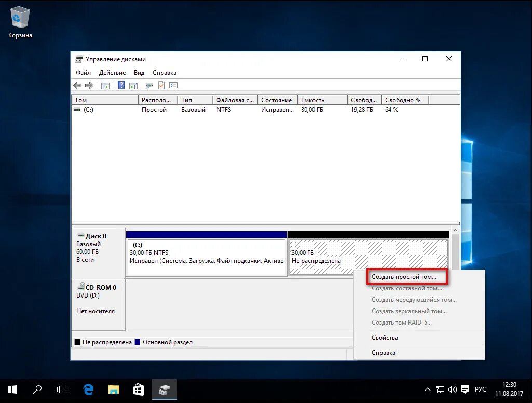Choose Свойства from the context menu
Screen dimensions: 532x403
[385, 338]
